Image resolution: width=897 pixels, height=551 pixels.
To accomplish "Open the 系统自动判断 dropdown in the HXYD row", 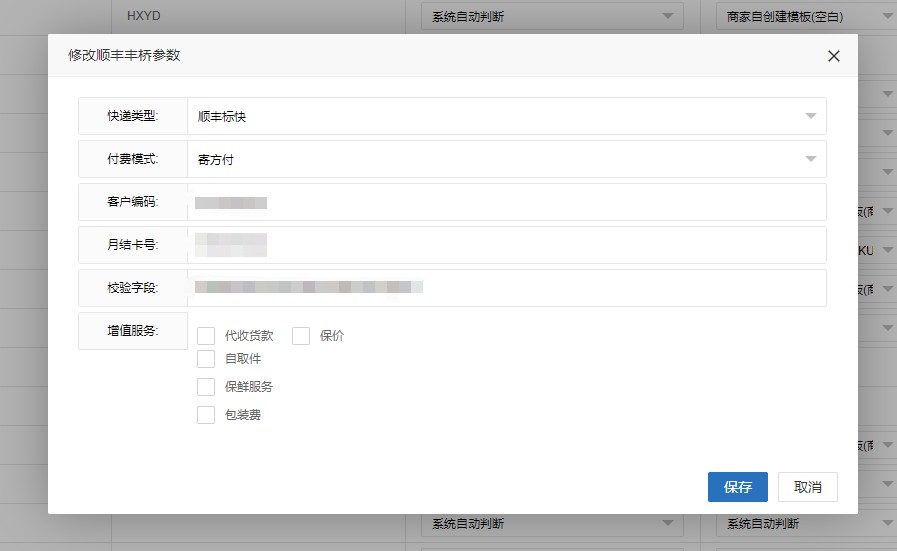I will 552,17.
